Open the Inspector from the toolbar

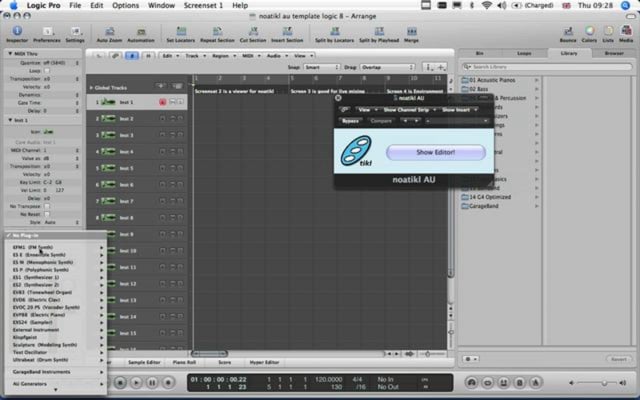tap(17, 34)
